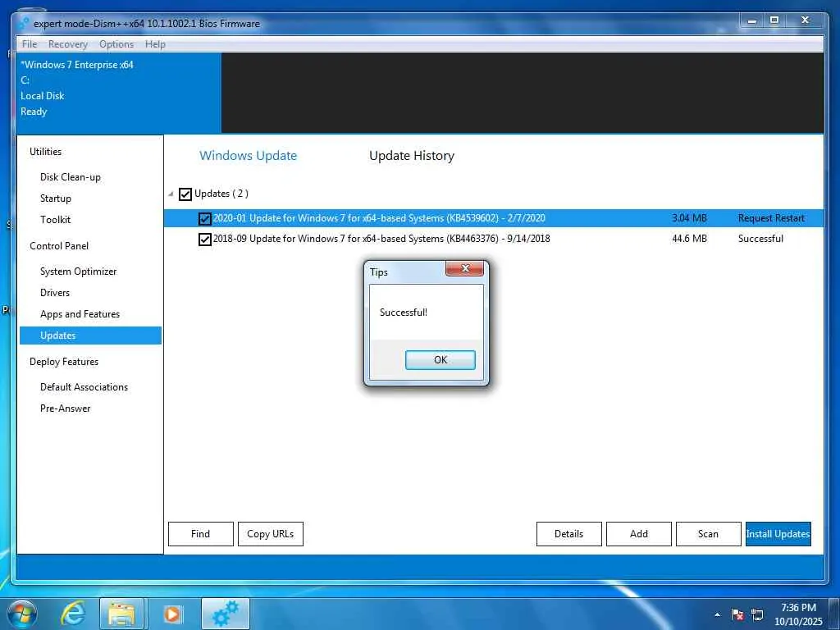Screen dimensions: 840x630
Task: Select the 2018-09 KB4463376 update row text
Action: [x=381, y=239]
